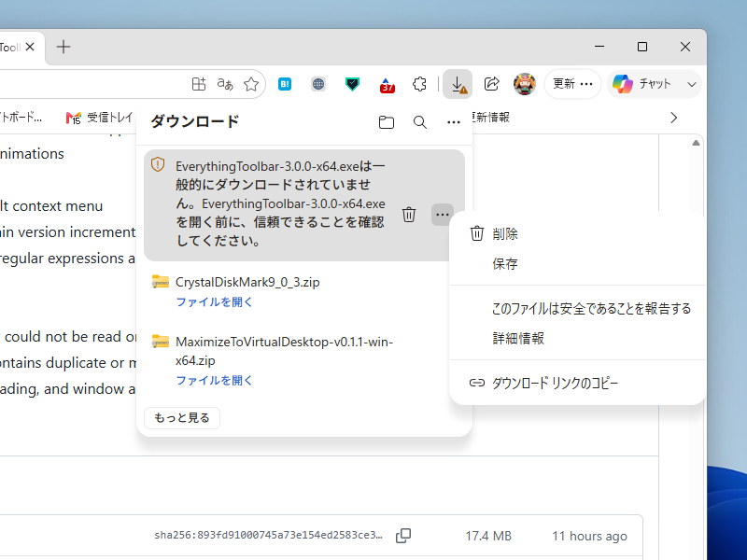Copy the sha256 hash with copy icon
Image resolution: width=747 pixels, height=560 pixels.
[403, 536]
